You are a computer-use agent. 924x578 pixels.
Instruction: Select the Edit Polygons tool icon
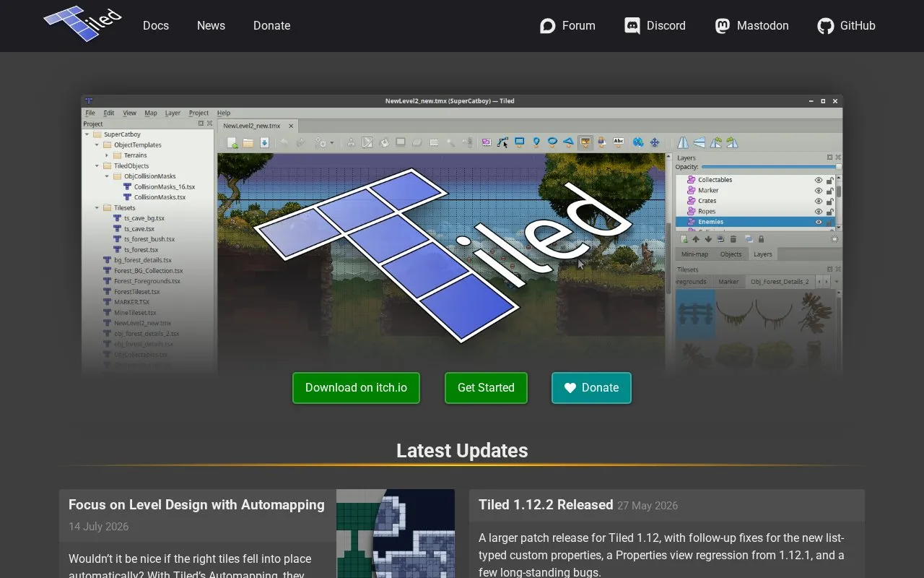pos(502,142)
